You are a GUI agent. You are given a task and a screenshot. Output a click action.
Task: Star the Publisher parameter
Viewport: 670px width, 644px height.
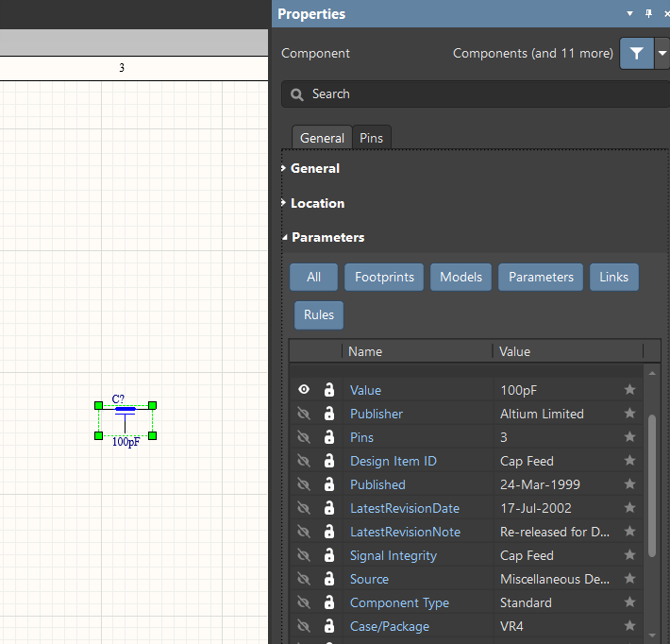[629, 413]
